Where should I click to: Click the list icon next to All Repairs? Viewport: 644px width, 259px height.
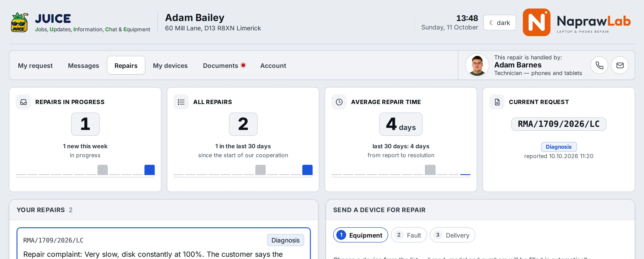click(x=181, y=102)
